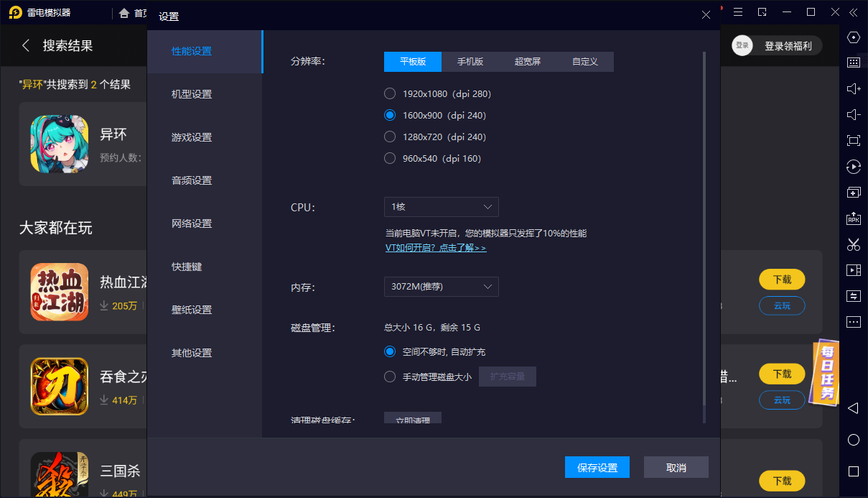Click the scissors screenshot icon
The width and height of the screenshot is (868, 498).
coord(853,244)
